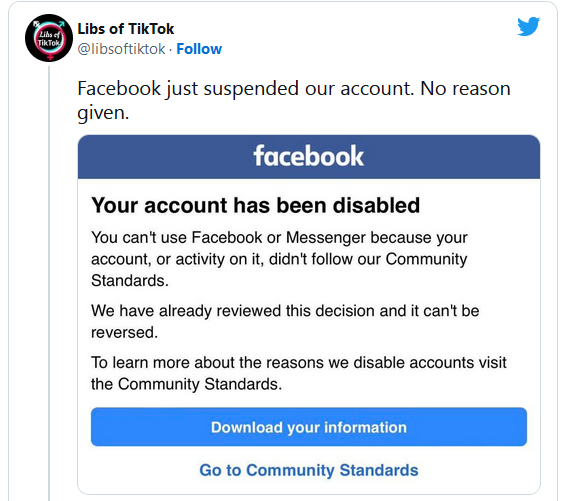Open the Libs of TikTok display name
The width and height of the screenshot is (573, 501).
click(126, 29)
